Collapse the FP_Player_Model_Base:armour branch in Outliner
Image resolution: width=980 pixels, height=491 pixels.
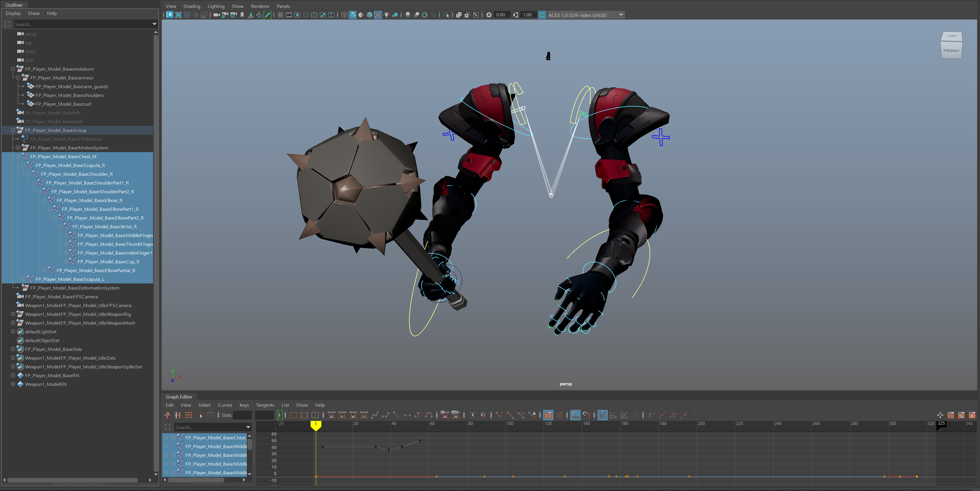[19, 78]
